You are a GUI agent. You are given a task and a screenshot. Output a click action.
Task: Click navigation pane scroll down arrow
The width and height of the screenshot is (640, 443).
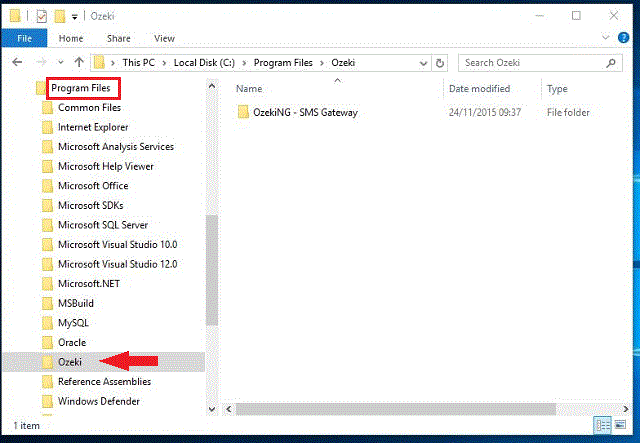[212, 409]
